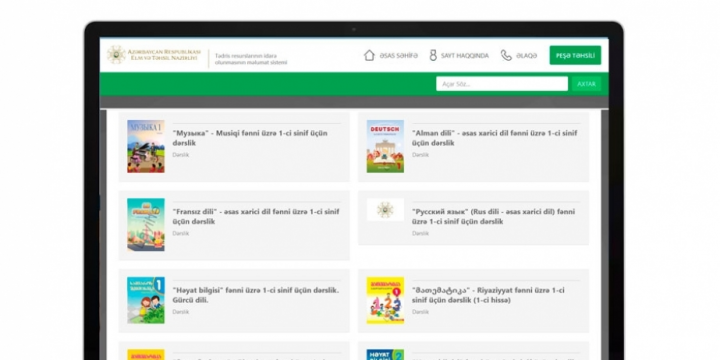Screen dimensions: 720x360
Task: Open the "Русский язык" textbook title link
Action: pos(493,216)
